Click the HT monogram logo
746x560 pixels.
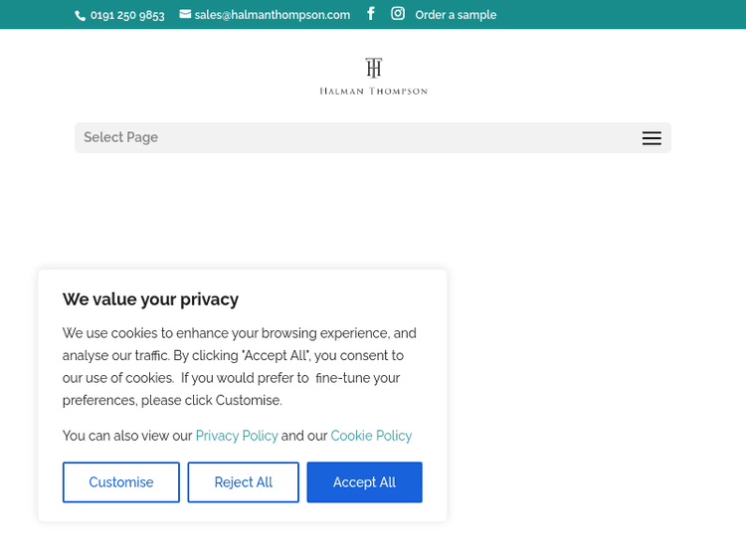[373, 68]
